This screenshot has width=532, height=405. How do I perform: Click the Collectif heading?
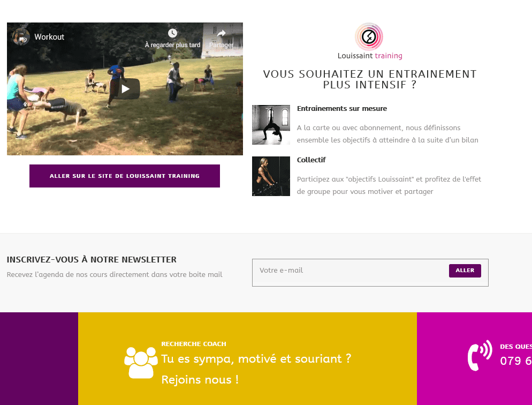tap(311, 160)
